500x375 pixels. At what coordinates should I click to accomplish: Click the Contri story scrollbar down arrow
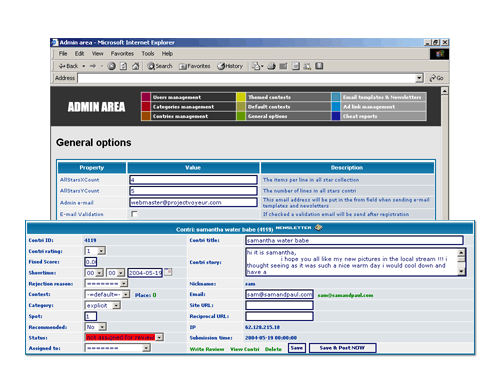point(461,272)
